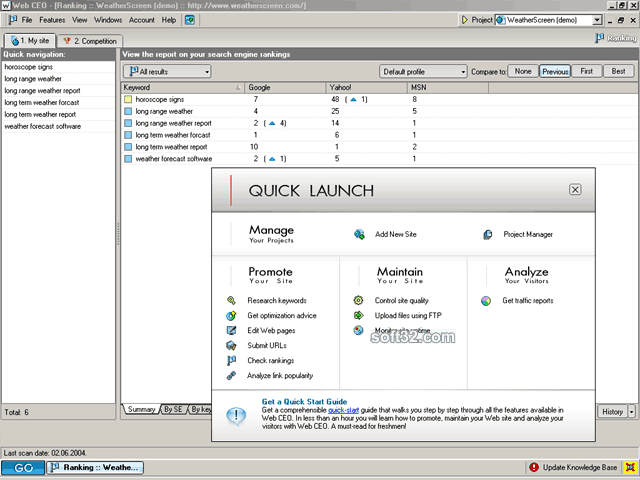Switch to the 2. Competition tab

90,41
